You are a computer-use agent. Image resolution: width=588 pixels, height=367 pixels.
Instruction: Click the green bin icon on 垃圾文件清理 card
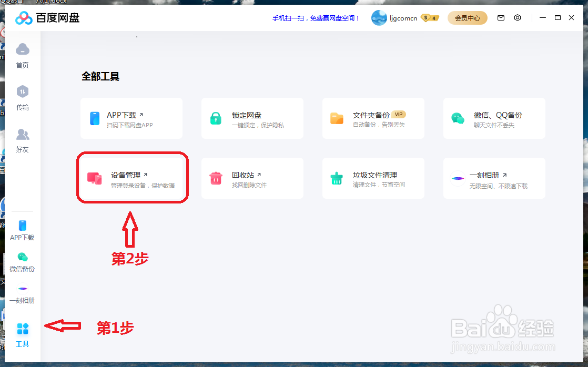click(337, 178)
